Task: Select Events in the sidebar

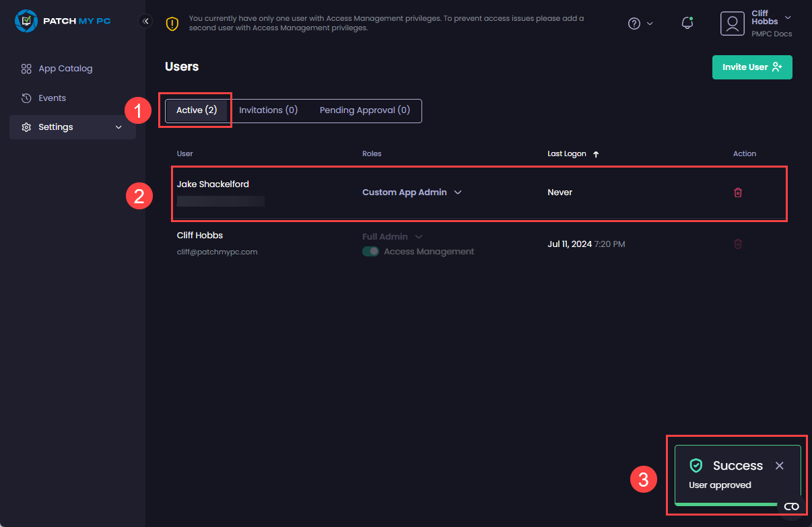Action: tap(51, 98)
